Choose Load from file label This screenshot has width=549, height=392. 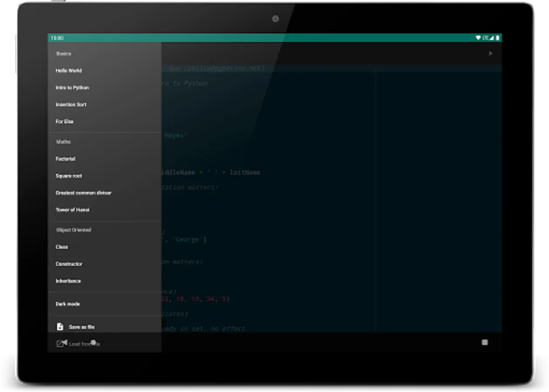coord(84,344)
